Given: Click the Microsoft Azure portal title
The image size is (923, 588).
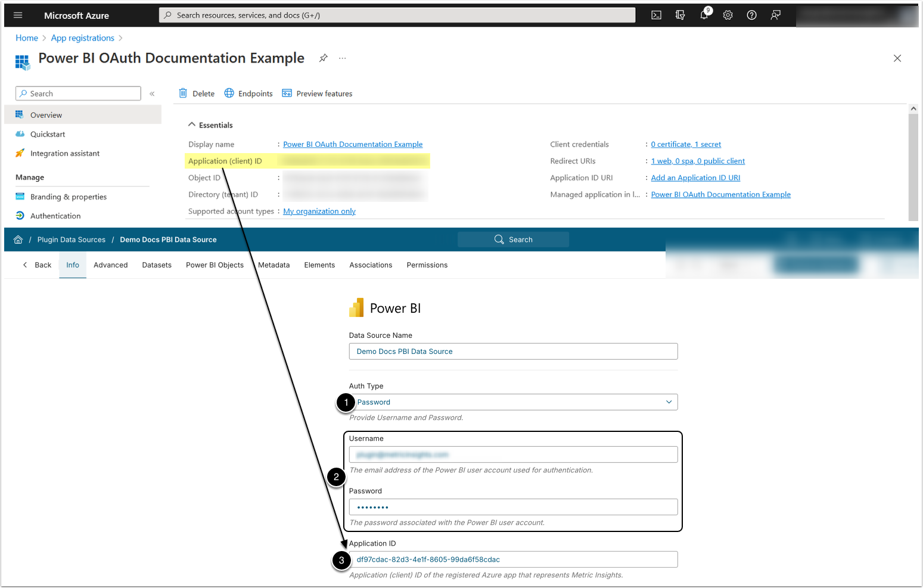Looking at the screenshot, I should 76,15.
